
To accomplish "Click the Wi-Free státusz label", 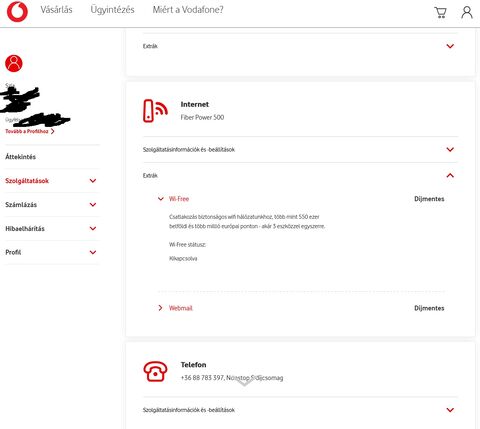I will pyautogui.click(x=187, y=245).
